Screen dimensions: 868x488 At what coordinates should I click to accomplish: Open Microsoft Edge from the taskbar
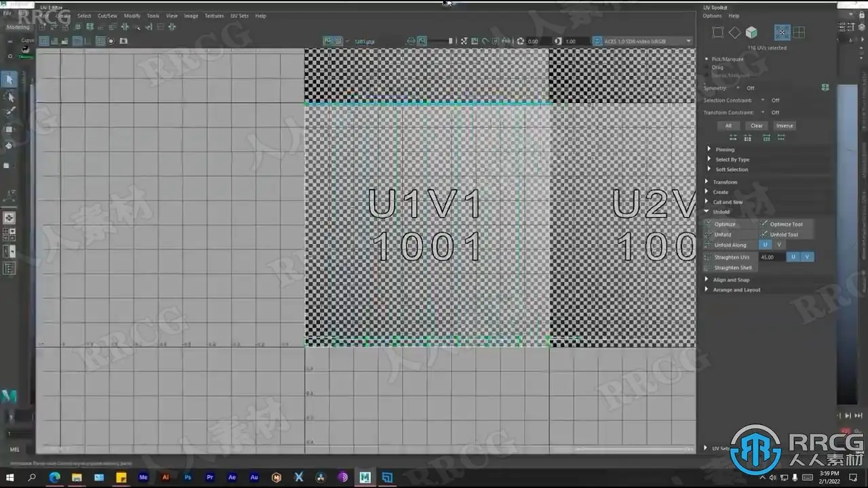pos(54,477)
